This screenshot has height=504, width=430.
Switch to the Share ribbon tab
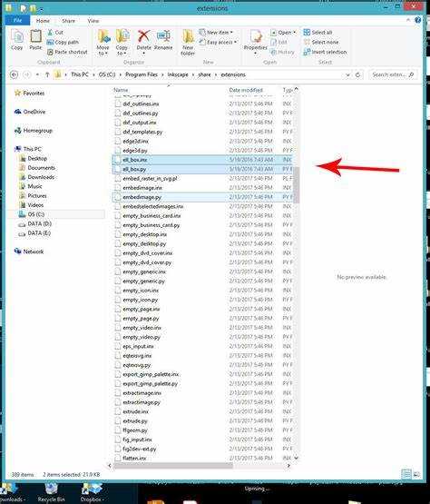[68, 21]
